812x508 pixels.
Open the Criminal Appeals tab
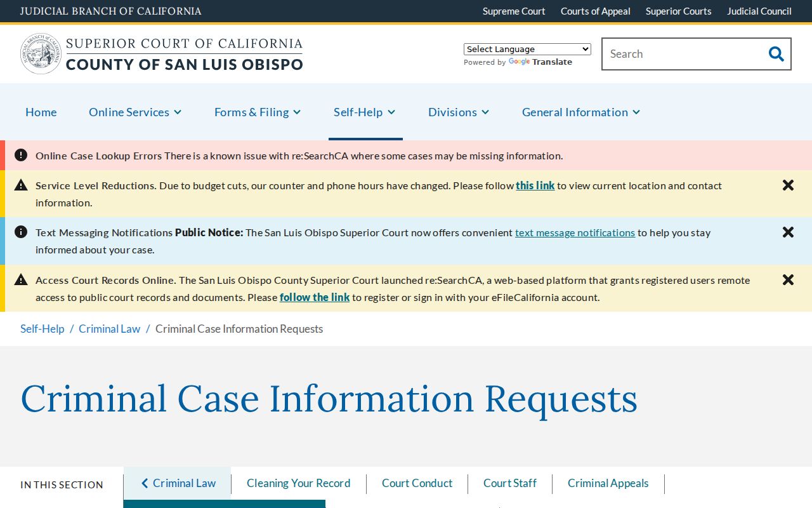pyautogui.click(x=608, y=483)
